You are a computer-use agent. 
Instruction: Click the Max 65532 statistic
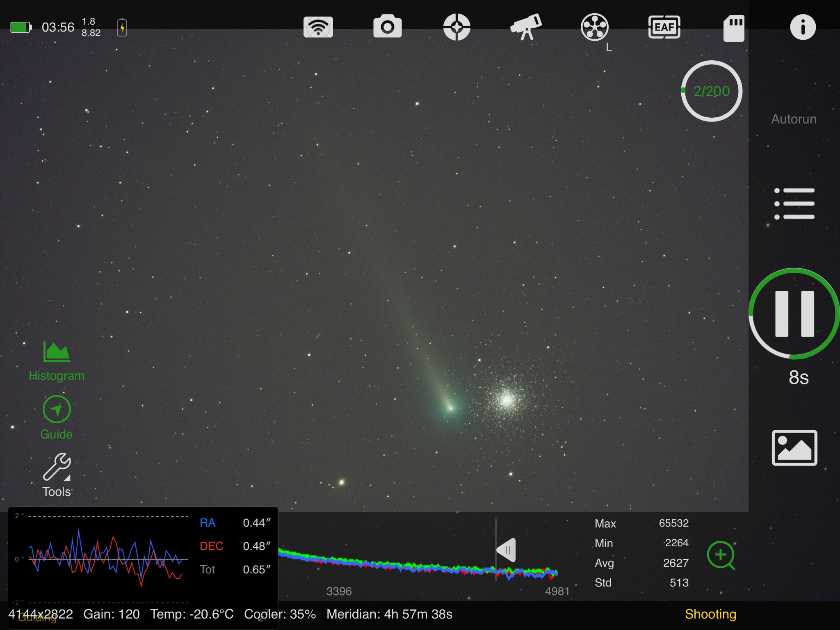pyautogui.click(x=641, y=523)
